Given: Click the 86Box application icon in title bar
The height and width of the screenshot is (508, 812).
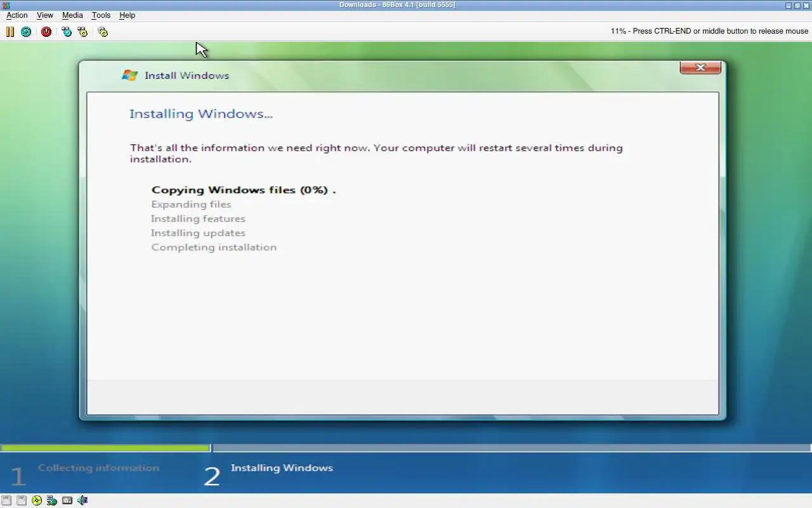Looking at the screenshot, I should (5, 5).
